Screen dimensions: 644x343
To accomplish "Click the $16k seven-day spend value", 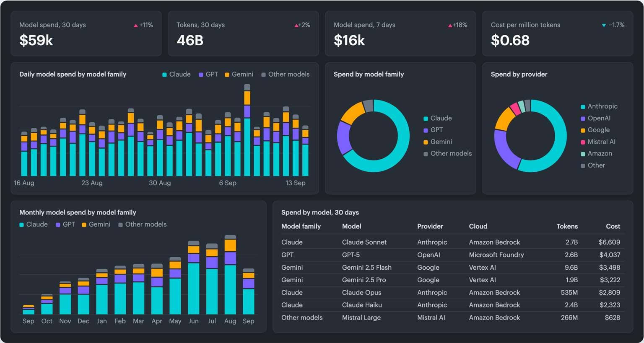I will 349,41.
